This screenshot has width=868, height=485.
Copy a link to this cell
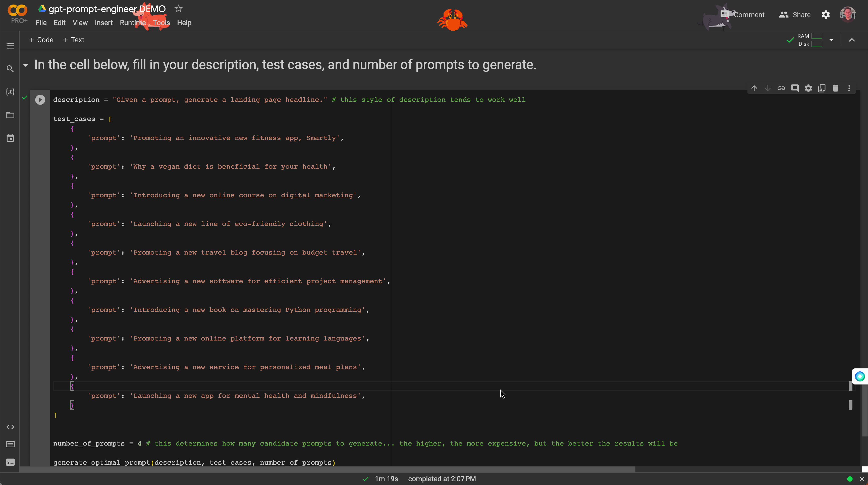[x=781, y=88]
